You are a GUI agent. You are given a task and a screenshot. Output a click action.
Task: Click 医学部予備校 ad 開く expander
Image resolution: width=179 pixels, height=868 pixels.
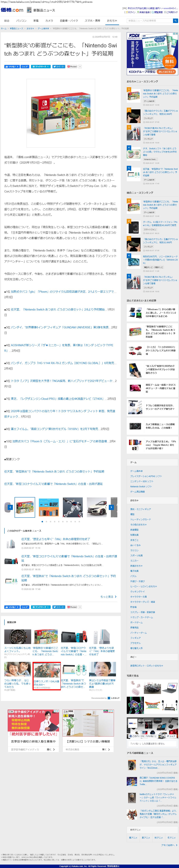pyautogui.click(x=51, y=749)
